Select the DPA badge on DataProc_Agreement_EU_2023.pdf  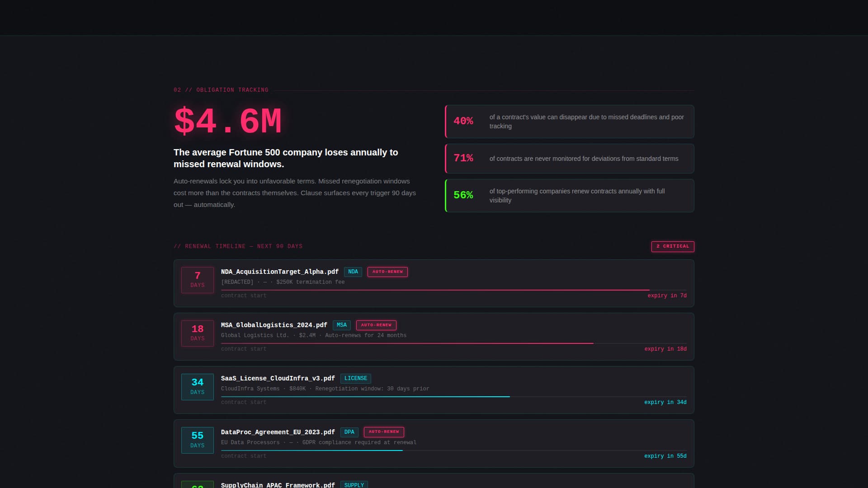[349, 432]
